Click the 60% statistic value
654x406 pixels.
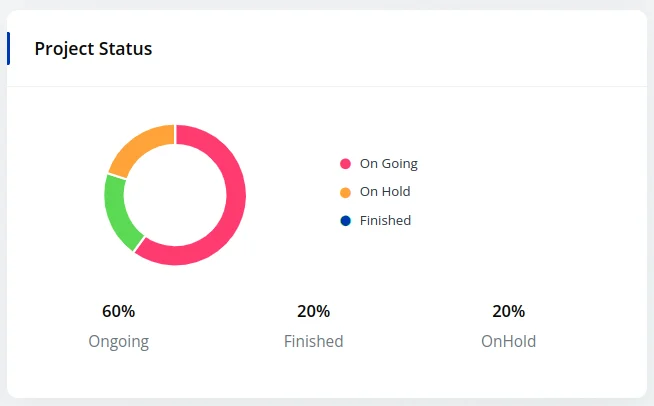point(118,311)
